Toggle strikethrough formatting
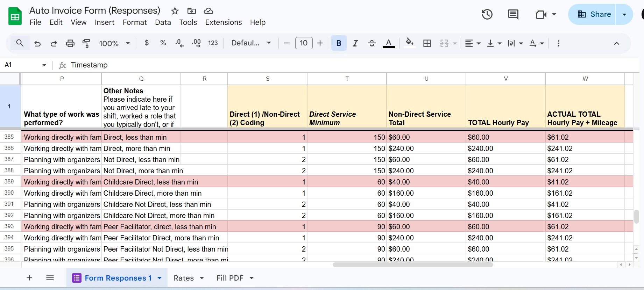Viewport: 644px width, 290px height. pos(372,43)
